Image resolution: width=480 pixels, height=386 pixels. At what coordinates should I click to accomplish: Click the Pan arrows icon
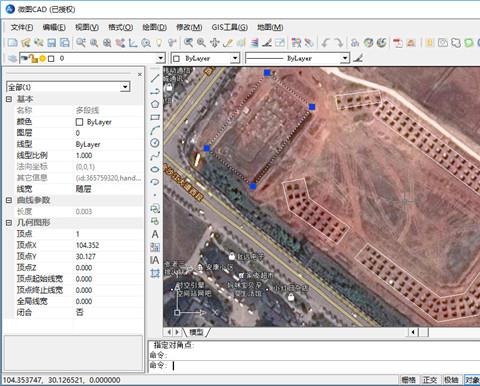click(215, 43)
